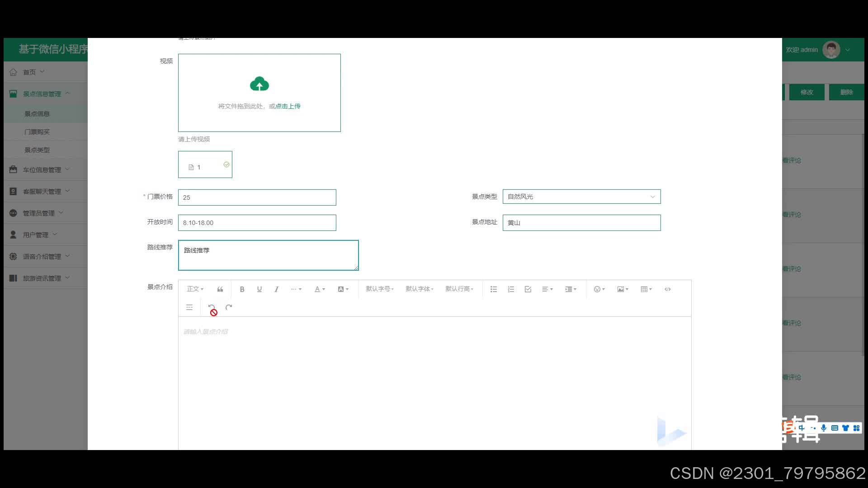Insert todo checkbox list item
This screenshot has width=868, height=488.
pos(528,289)
